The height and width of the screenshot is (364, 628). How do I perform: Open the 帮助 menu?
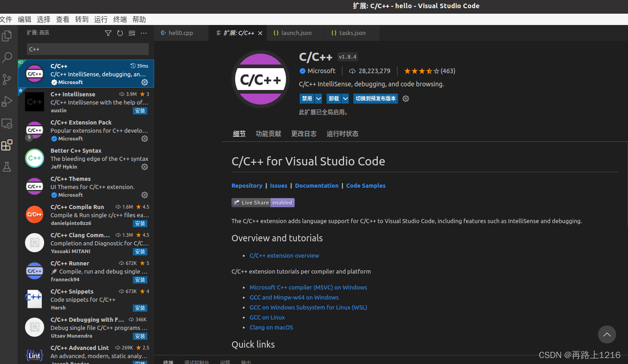pyautogui.click(x=139, y=20)
